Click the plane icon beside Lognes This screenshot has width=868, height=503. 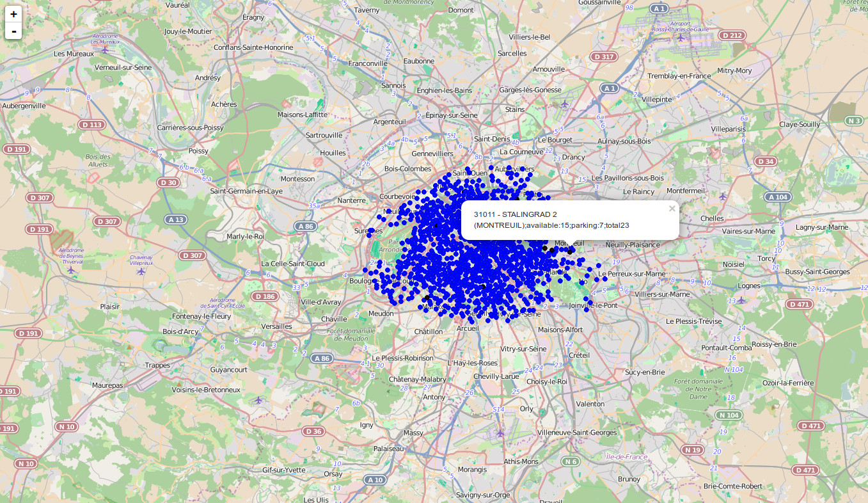741,299
